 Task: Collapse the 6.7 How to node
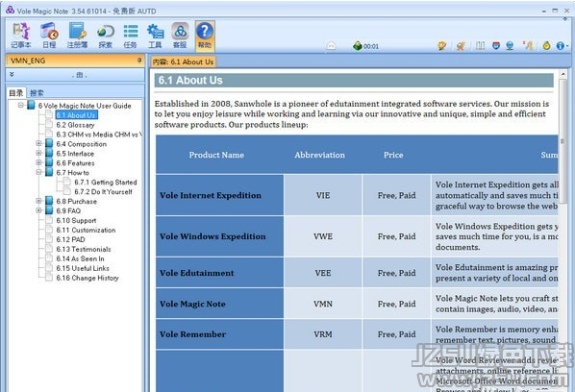[38, 172]
